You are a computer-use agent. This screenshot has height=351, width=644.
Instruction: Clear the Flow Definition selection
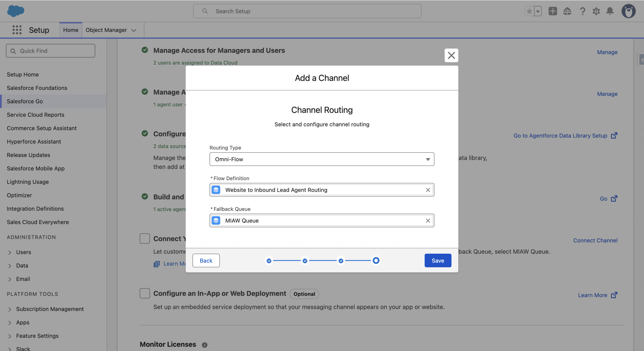tap(428, 190)
